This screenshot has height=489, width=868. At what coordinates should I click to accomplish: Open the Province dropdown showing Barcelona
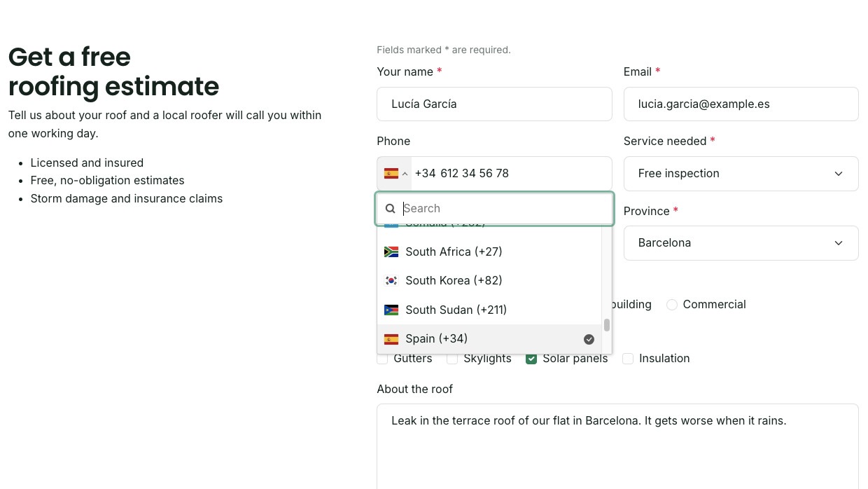[x=741, y=243]
